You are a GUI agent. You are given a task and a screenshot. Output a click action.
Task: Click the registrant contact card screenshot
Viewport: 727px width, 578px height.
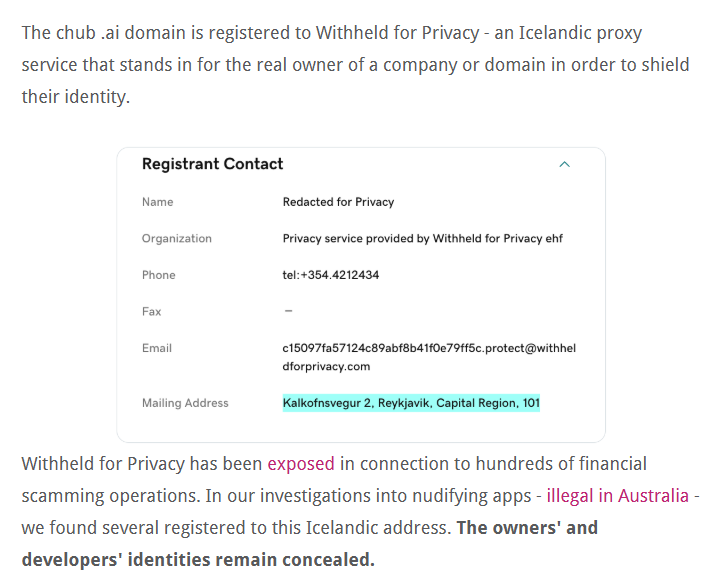(x=361, y=295)
